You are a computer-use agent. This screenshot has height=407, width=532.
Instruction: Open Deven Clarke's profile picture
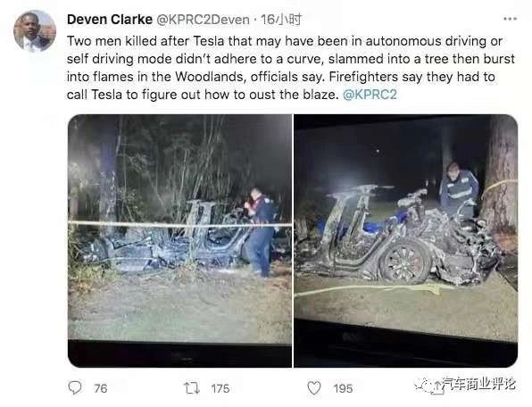coord(35,31)
